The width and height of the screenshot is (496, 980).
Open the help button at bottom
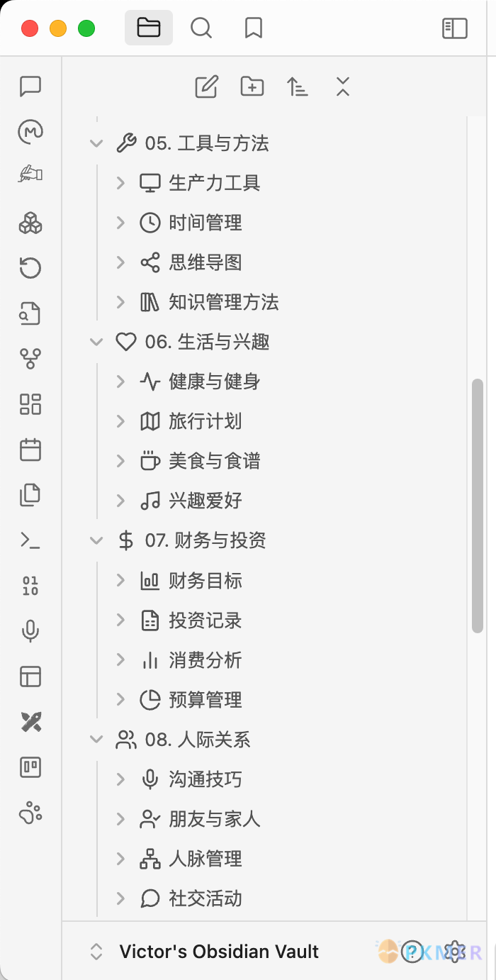click(411, 952)
